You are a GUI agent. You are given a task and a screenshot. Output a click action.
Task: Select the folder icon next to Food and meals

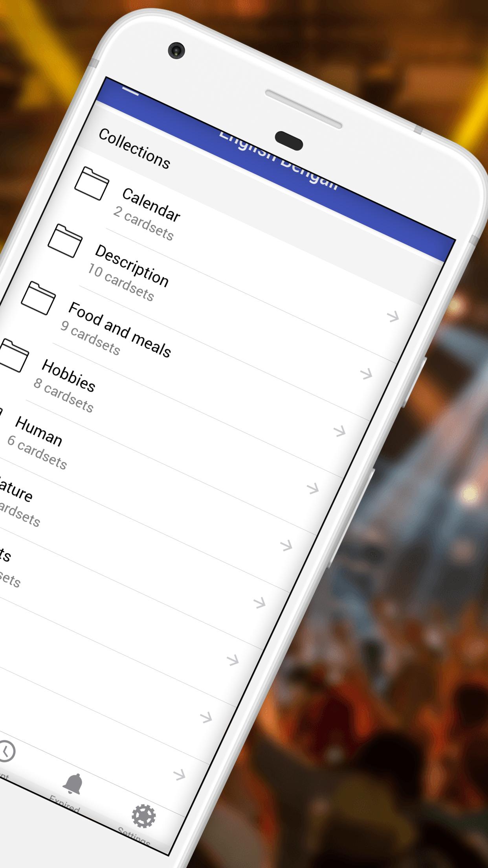pyautogui.click(x=38, y=299)
